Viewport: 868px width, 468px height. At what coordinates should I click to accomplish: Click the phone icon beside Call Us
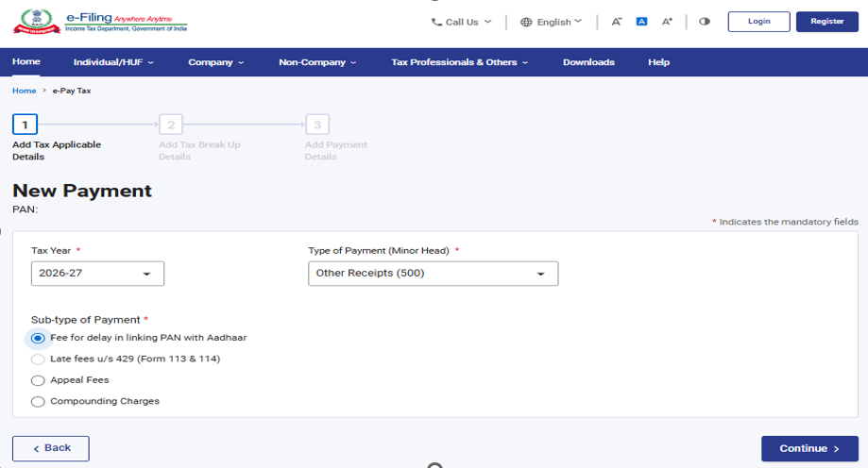[436, 22]
